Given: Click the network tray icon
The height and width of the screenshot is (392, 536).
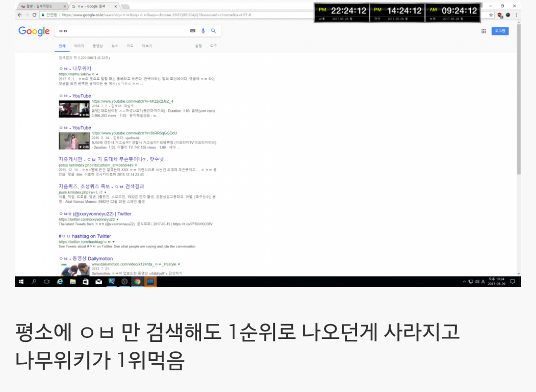Looking at the screenshot, I should pyautogui.click(x=470, y=282).
